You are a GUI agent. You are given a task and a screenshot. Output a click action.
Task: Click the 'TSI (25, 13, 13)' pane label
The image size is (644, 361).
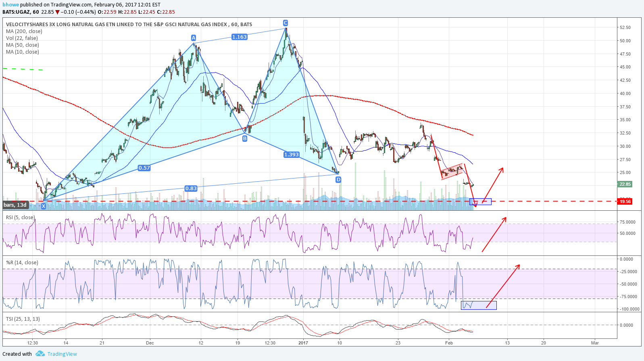(23, 319)
